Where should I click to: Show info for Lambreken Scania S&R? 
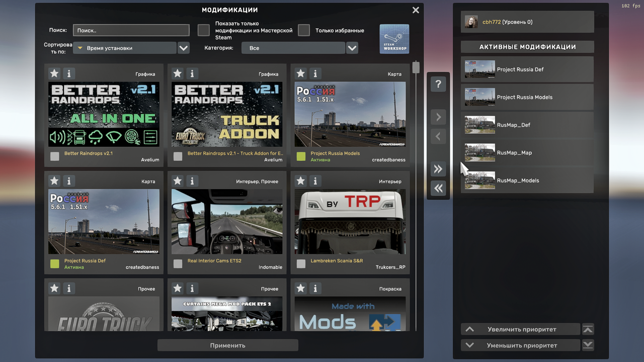pos(315,181)
